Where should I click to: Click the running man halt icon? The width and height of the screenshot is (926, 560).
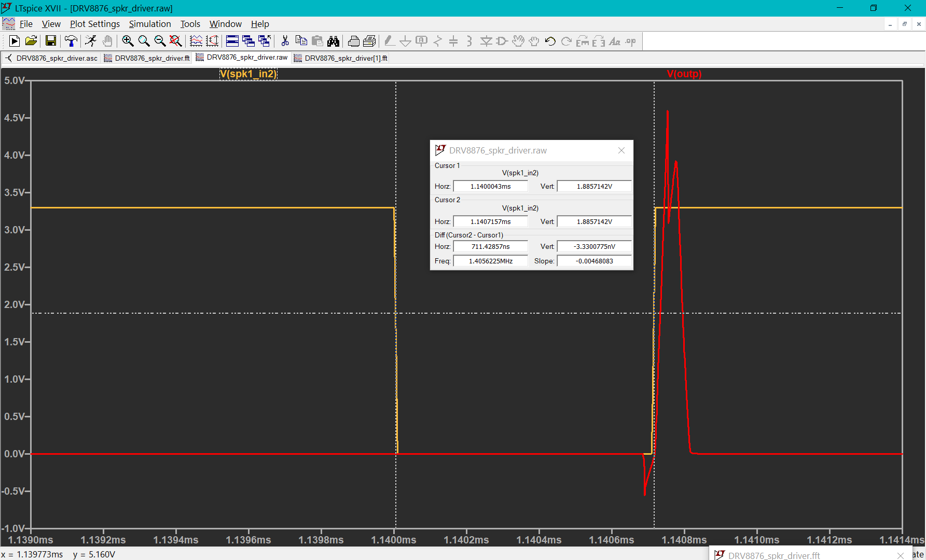(x=91, y=41)
